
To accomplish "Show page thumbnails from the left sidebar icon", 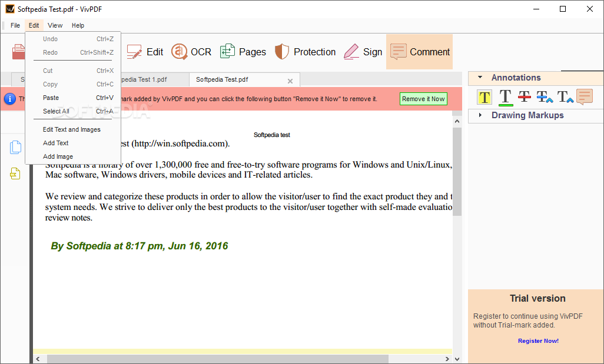I will [15, 148].
